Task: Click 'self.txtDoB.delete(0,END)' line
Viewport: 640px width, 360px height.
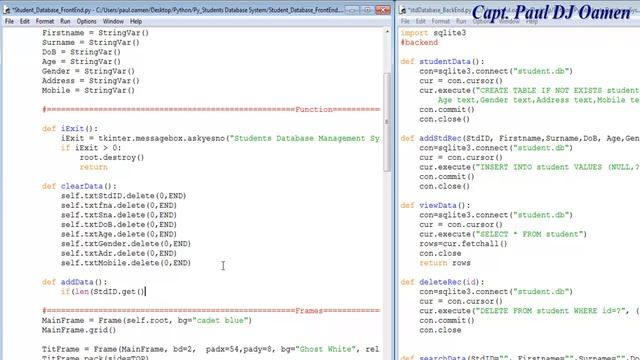Action: [119, 224]
